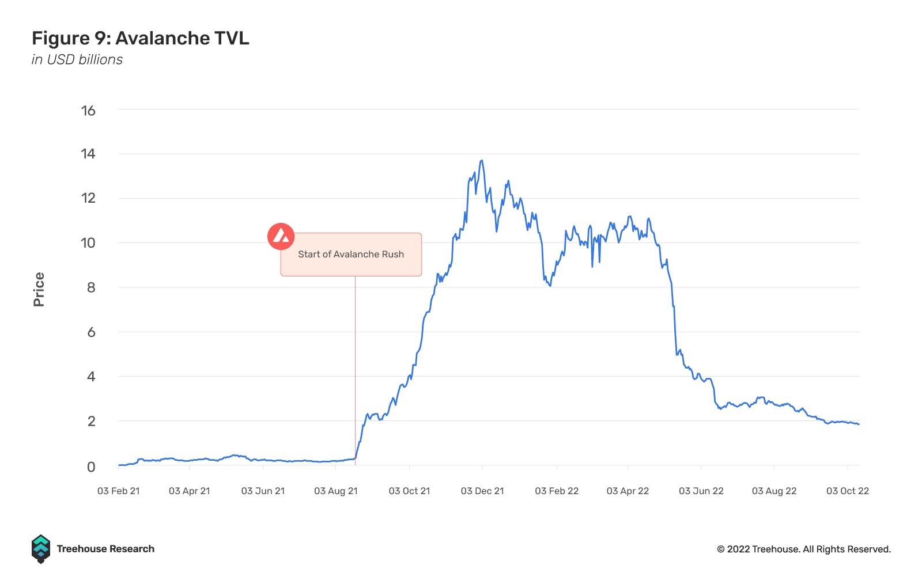This screenshot has width=922, height=588.
Task: Click the 03 Apr 22 axis label
Action: tap(628, 491)
